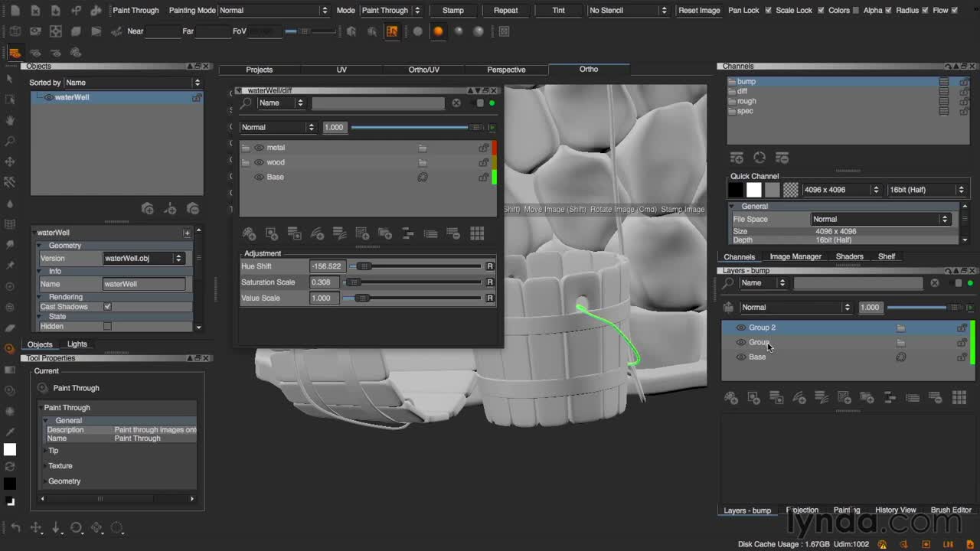Click the search magnifier icon in the Layers - bump panel
This screenshot has width=980, height=551.
coord(729,283)
